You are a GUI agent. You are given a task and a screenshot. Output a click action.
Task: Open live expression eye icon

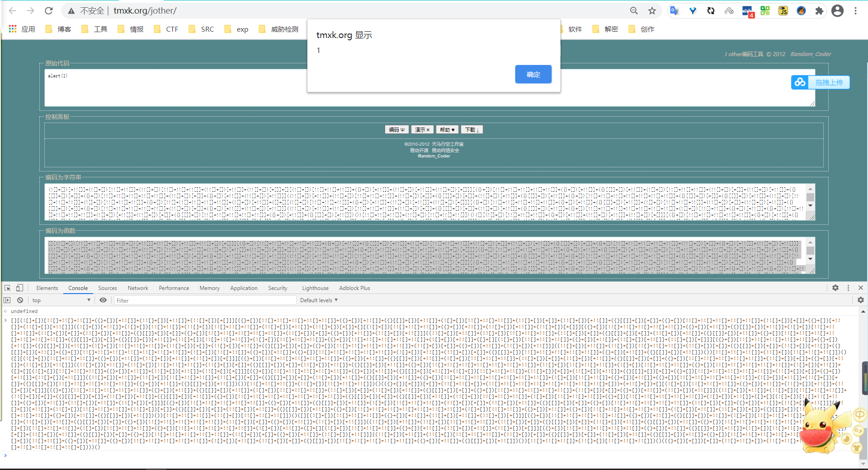103,300
